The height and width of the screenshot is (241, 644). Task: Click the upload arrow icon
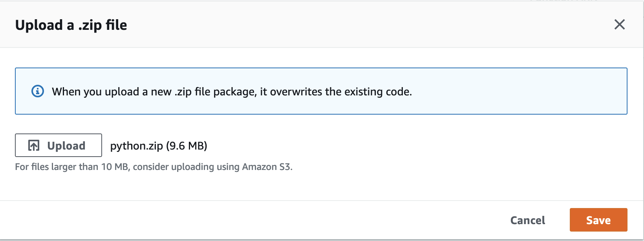[x=34, y=146]
